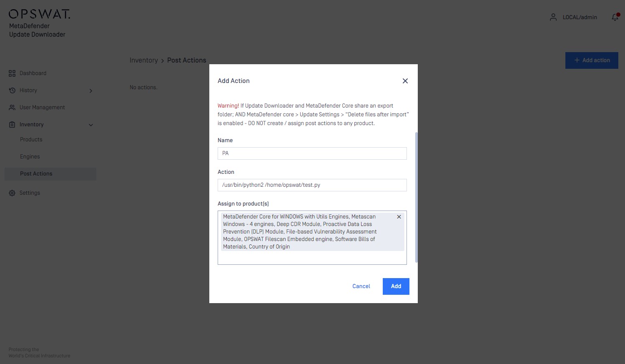625x364 pixels.
Task: Click the Name field label
Action: pos(225,141)
